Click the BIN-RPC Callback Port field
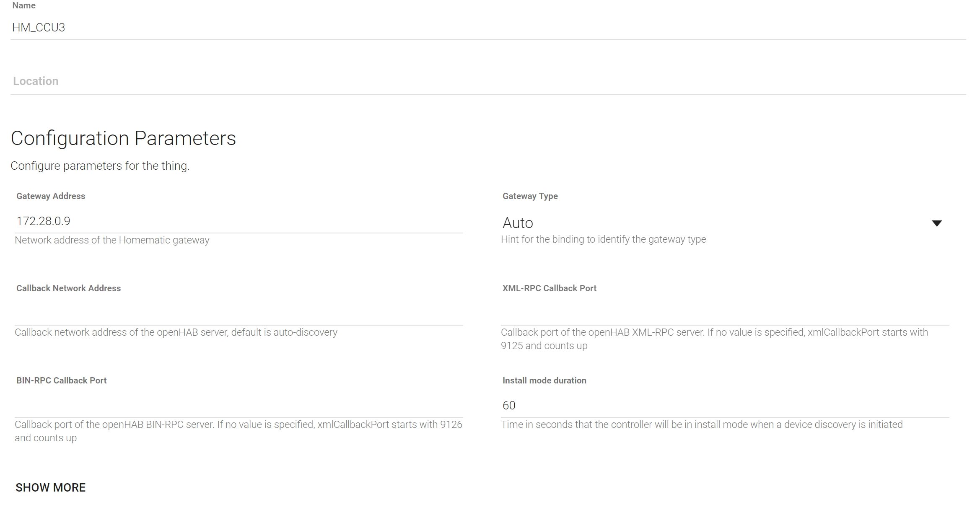This screenshot has width=980, height=510. coord(168,404)
